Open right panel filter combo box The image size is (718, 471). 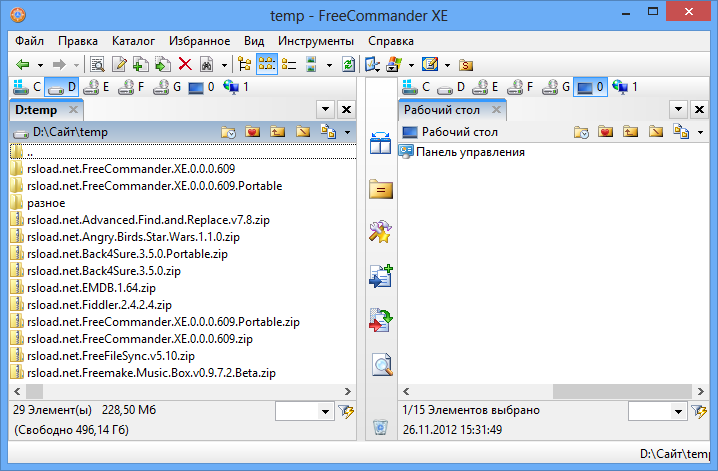click(657, 411)
